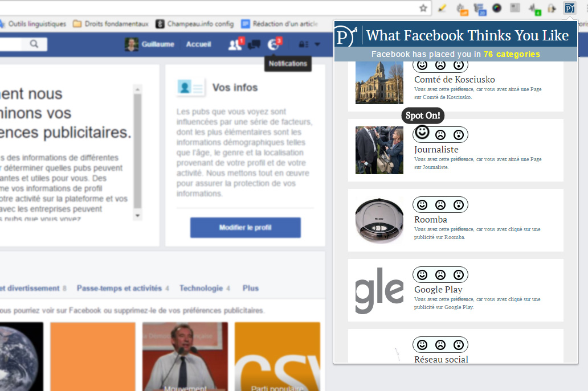Screen dimensions: 588x391
Task: Rate Comté de Kosciusko with the sad face
Action: click(x=440, y=65)
